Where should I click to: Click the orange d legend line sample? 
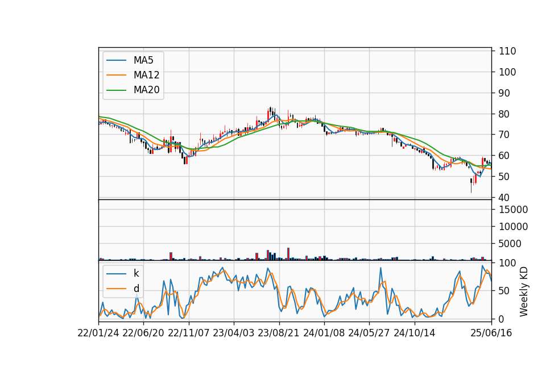pos(116,289)
